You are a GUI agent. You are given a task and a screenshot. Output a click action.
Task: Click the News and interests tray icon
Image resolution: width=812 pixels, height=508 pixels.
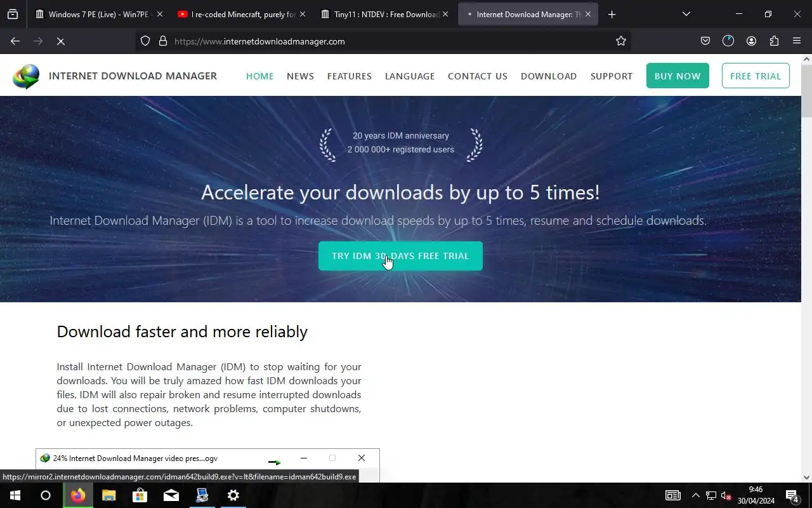tap(673, 495)
